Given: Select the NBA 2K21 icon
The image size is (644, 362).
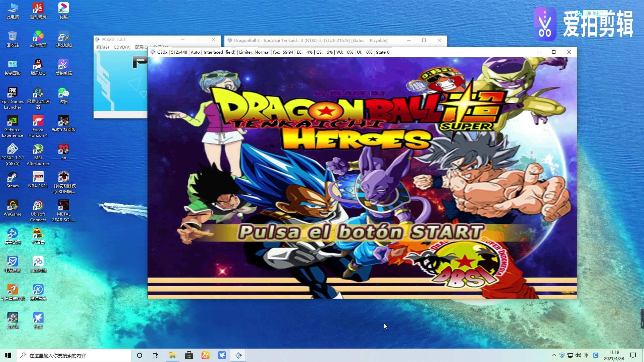Looking at the screenshot, I should point(38,180).
